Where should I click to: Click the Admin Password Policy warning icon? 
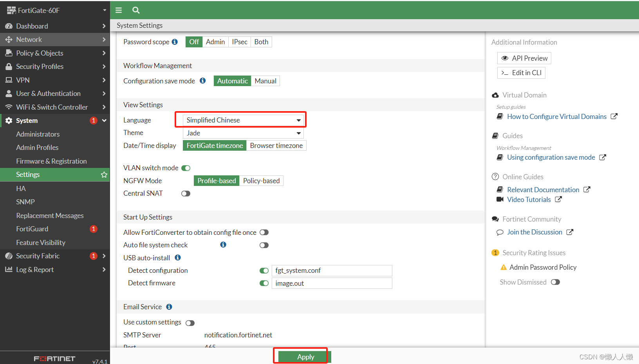pos(504,267)
